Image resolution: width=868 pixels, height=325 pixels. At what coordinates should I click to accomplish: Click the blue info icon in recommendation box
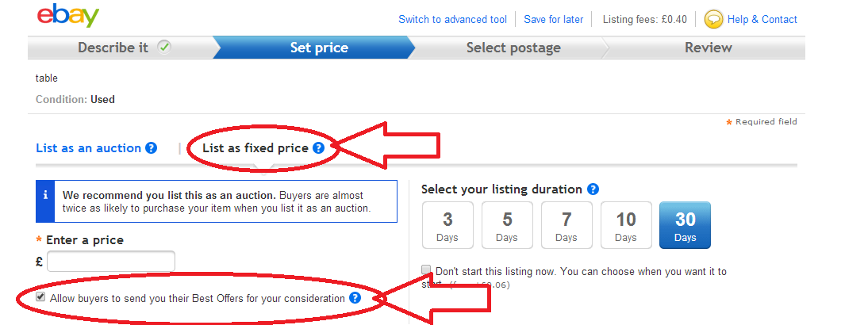click(46, 195)
